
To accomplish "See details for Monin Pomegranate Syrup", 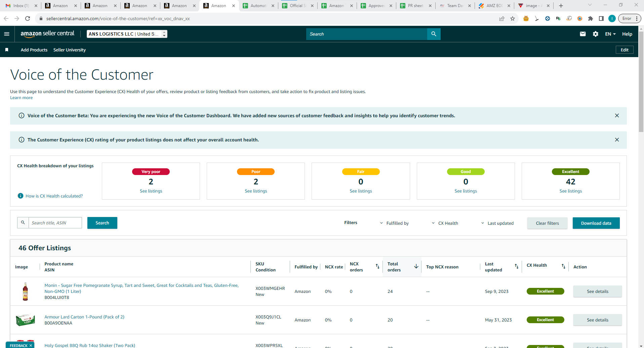I will [597, 291].
